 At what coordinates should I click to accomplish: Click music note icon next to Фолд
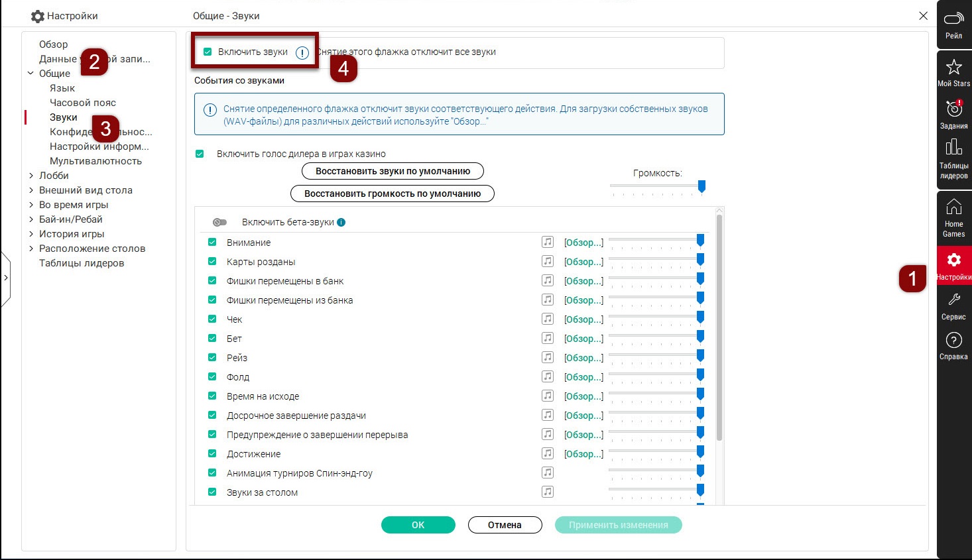pyautogui.click(x=548, y=377)
